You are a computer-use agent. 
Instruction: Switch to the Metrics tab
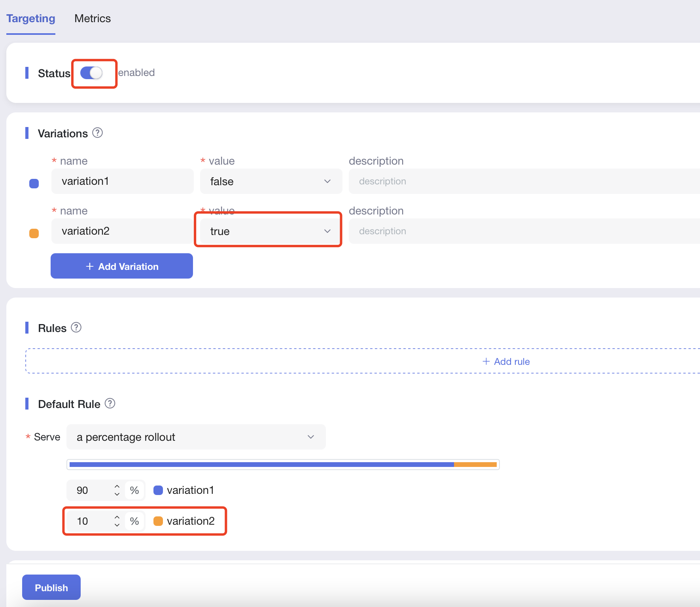(x=93, y=19)
